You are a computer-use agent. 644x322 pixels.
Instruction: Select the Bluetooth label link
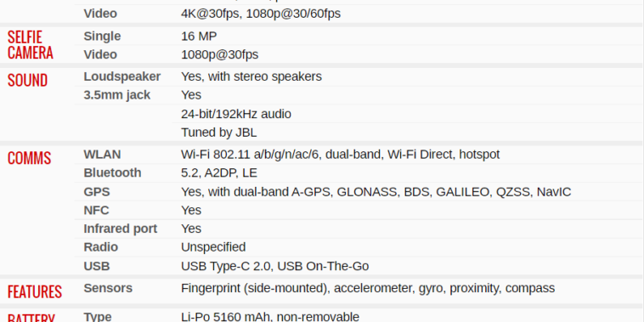(x=112, y=173)
